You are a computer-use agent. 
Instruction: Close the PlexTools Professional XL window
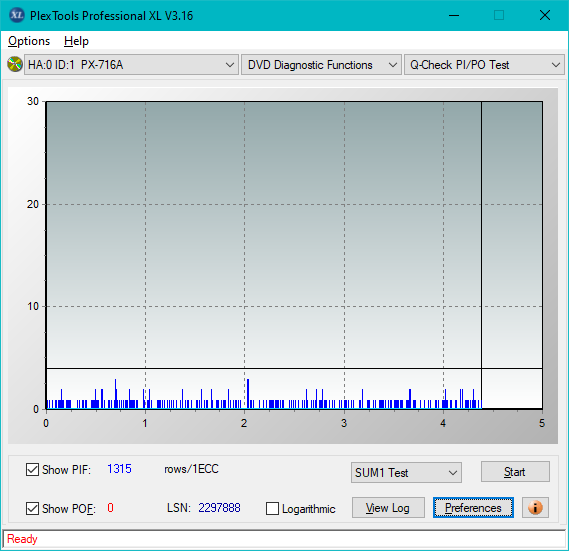pyautogui.click(x=545, y=15)
